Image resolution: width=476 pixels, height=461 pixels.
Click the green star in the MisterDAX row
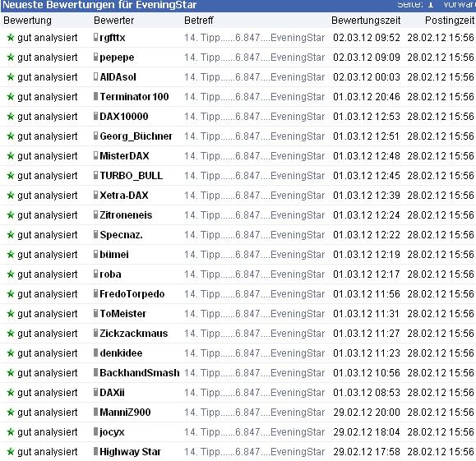(x=11, y=156)
